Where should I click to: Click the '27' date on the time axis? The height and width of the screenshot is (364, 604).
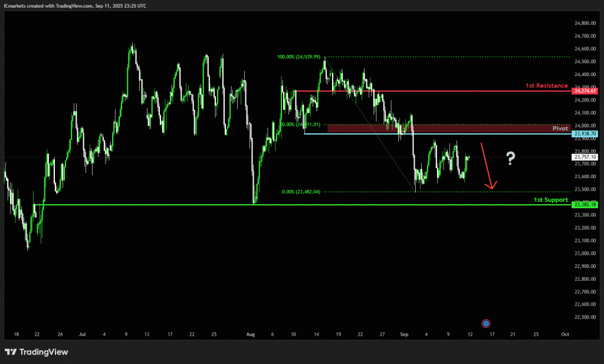coord(382,335)
